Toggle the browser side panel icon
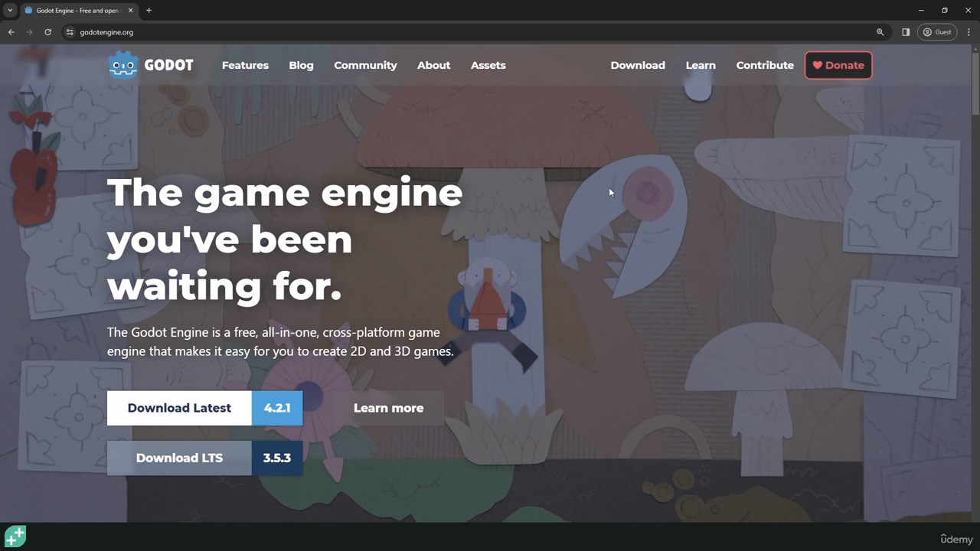This screenshot has height=551, width=980. click(x=906, y=32)
